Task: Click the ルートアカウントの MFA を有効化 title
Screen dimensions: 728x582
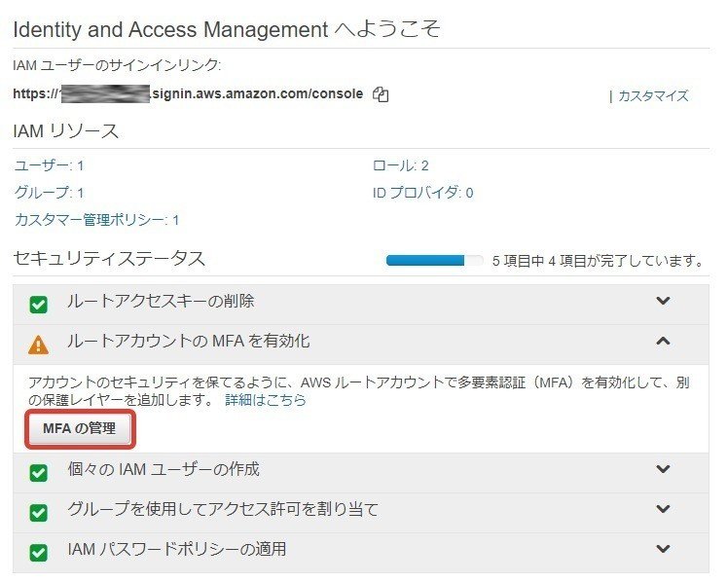Action: (188, 341)
